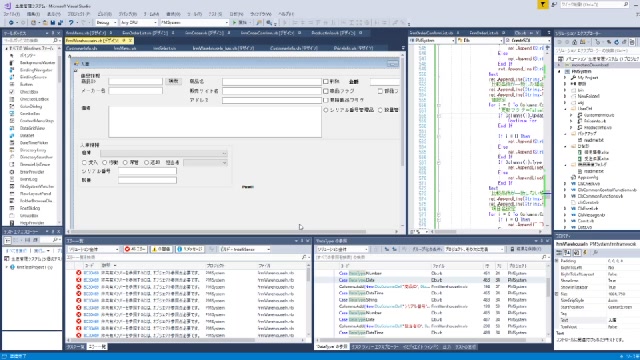Click the search icon in the Error List search box

[304, 257]
